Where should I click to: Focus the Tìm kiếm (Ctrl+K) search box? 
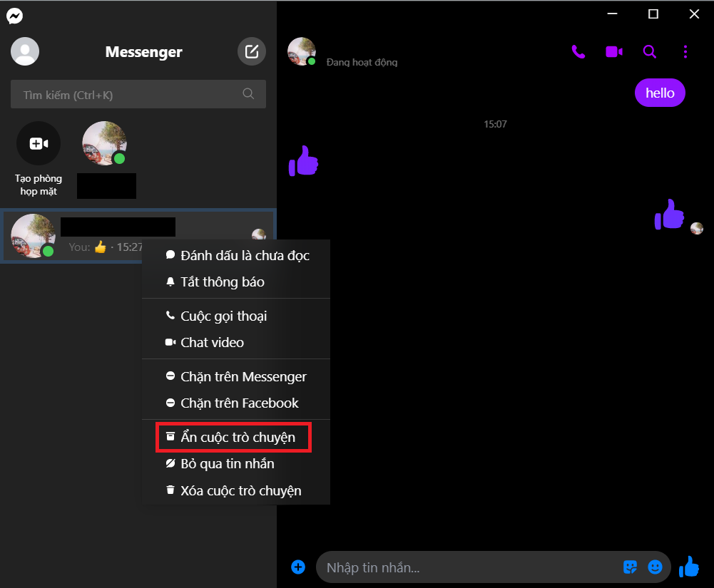138,94
